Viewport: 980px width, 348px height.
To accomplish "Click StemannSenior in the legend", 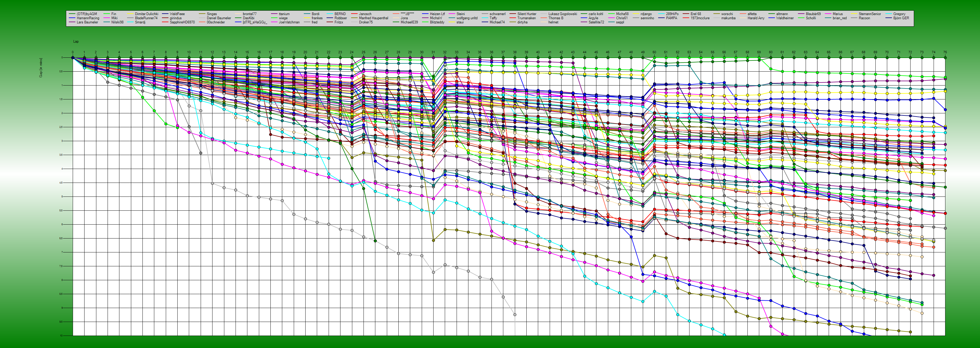I will pyautogui.click(x=870, y=14).
